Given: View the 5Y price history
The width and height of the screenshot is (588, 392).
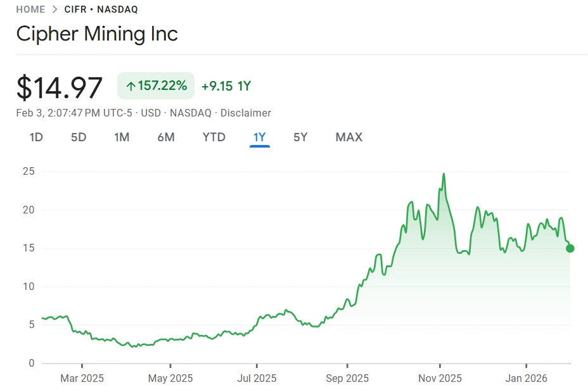Looking at the screenshot, I should click(300, 137).
